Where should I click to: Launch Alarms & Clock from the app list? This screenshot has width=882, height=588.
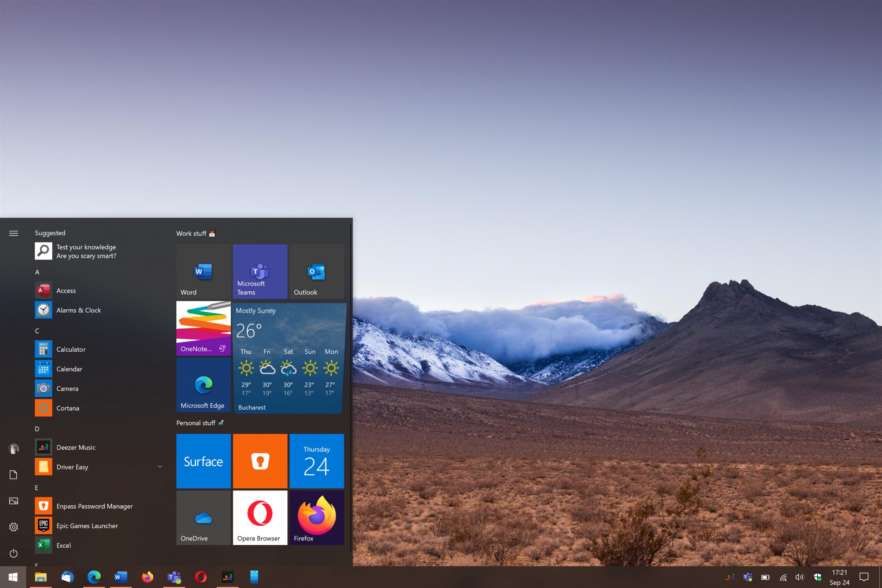point(100,310)
